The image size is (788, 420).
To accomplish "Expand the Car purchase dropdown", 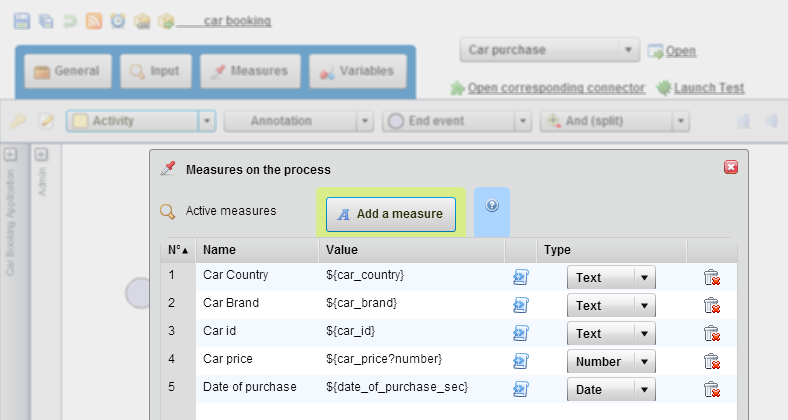I will coord(628,50).
